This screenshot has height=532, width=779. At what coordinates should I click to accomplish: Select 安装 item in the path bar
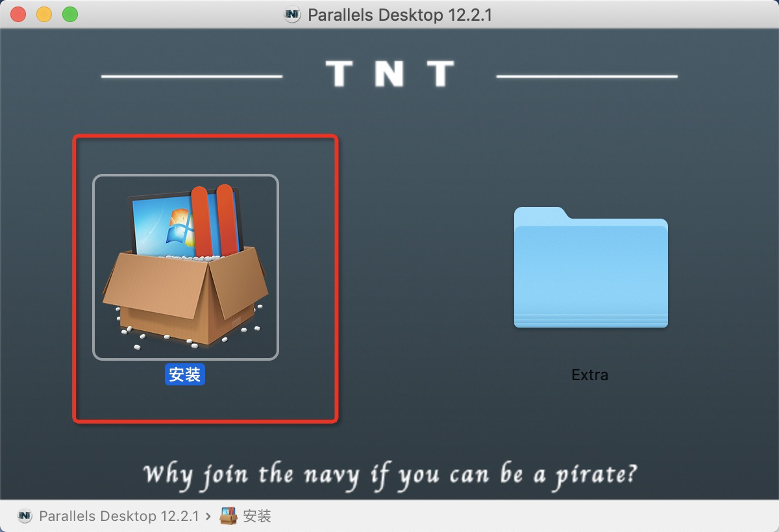click(245, 516)
